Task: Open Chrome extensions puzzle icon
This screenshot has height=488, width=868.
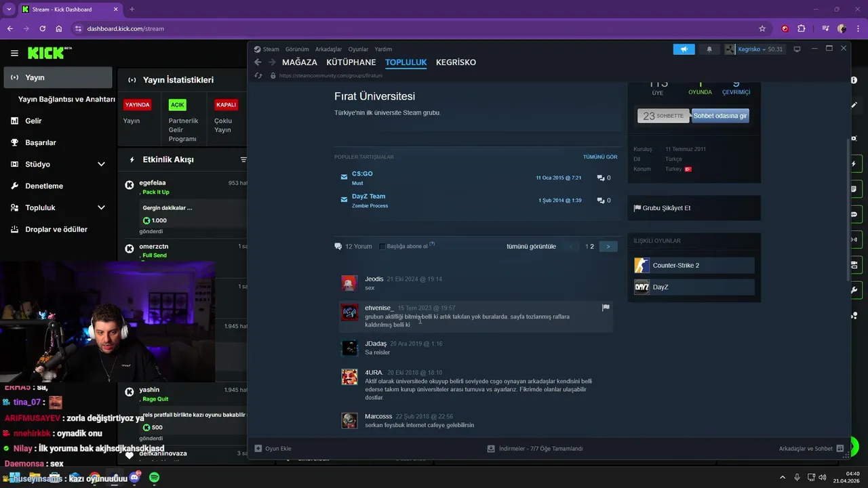Action: pyautogui.click(x=801, y=28)
